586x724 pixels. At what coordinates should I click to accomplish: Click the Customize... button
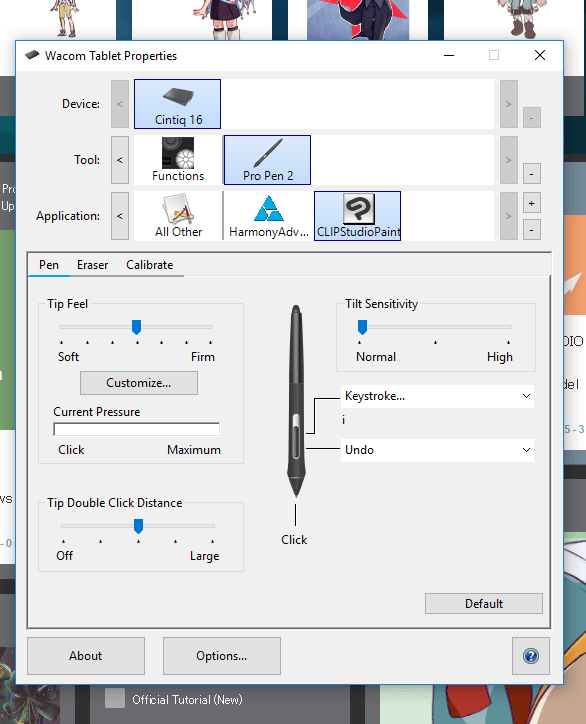[x=139, y=383]
